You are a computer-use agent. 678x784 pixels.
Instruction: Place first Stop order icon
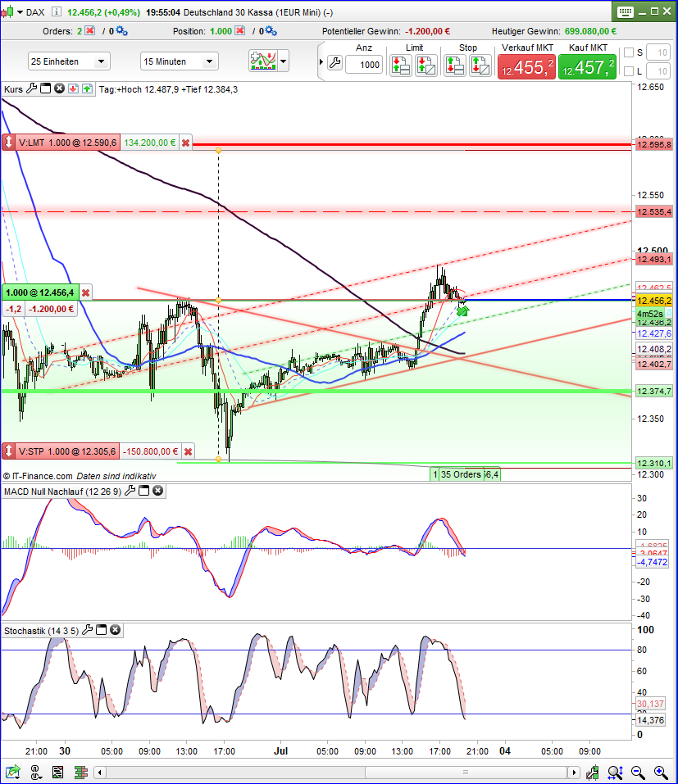click(455, 65)
